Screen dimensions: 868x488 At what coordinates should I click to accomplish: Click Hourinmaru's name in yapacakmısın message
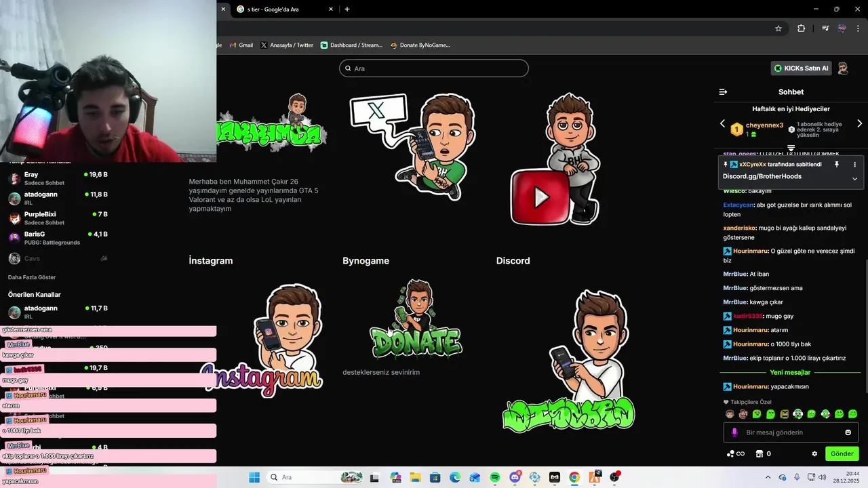coord(751,387)
